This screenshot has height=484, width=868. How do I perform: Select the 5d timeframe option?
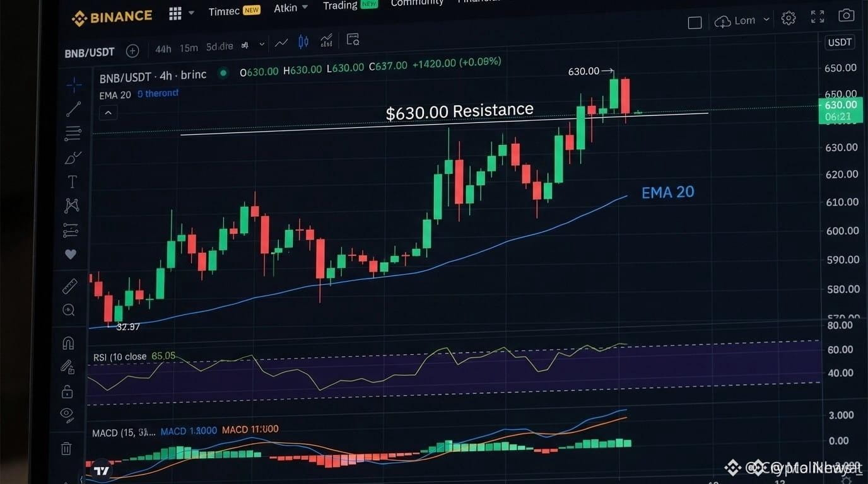tap(220, 46)
